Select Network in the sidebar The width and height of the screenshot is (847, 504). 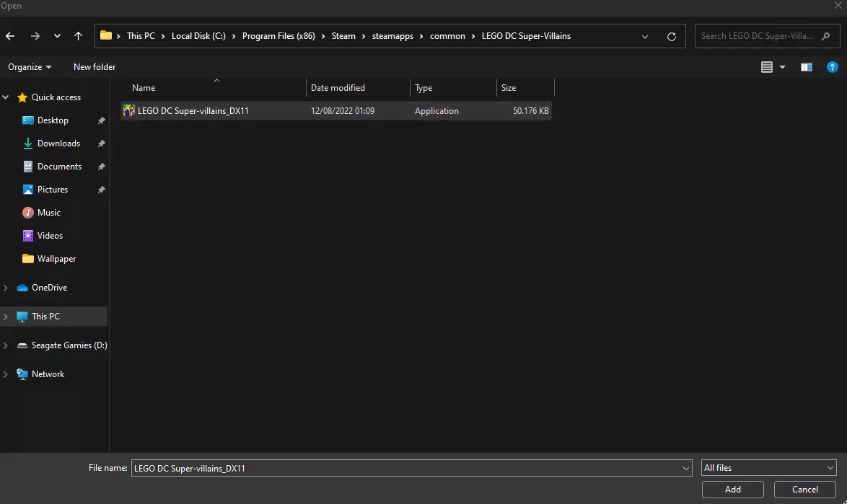coord(48,374)
